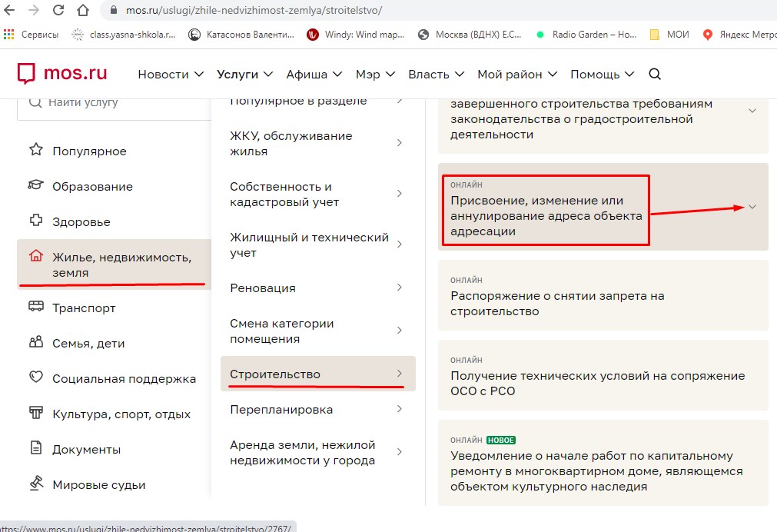The height and width of the screenshot is (532, 777).
Task: Open Windy: Wind map bookmark
Action: (355, 34)
